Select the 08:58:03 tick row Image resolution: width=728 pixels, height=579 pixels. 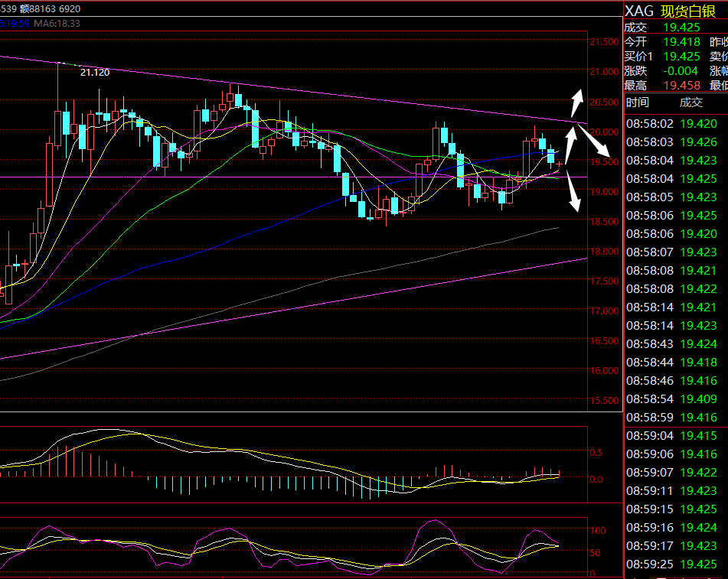pyautogui.click(x=671, y=142)
